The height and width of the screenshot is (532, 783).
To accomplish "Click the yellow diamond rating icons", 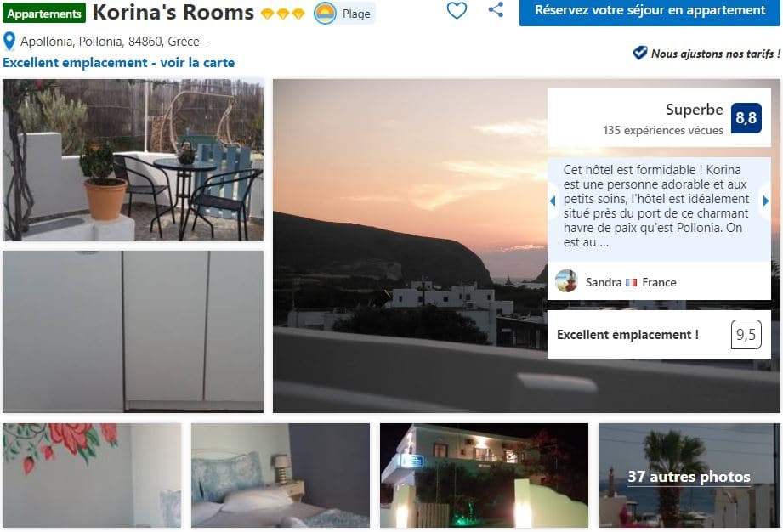I will (282, 14).
